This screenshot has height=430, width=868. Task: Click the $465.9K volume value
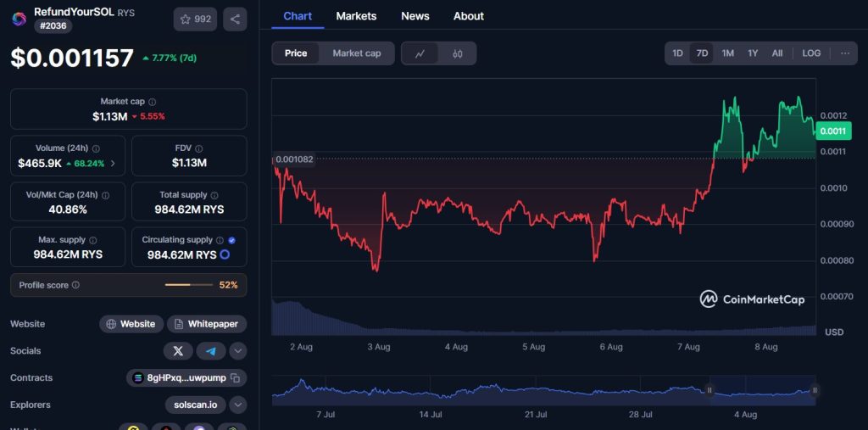point(40,164)
